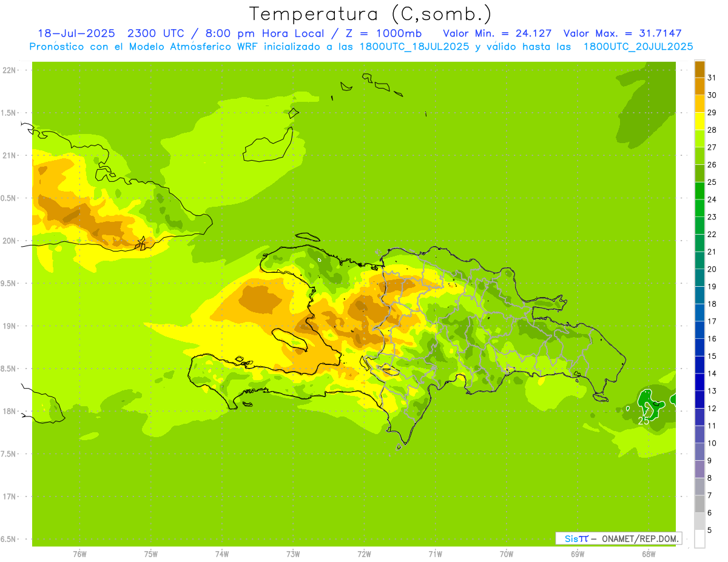Click the '19N' latitude axis label
The image size is (728, 562).
[x=8, y=326]
